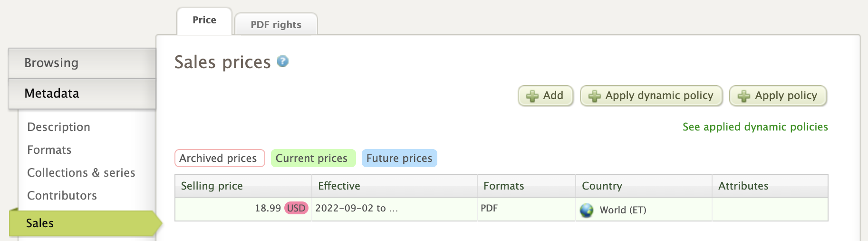The image size is (868, 241).
Task: Click plus icon on Apply dynamic policy
Action: pyautogui.click(x=594, y=96)
